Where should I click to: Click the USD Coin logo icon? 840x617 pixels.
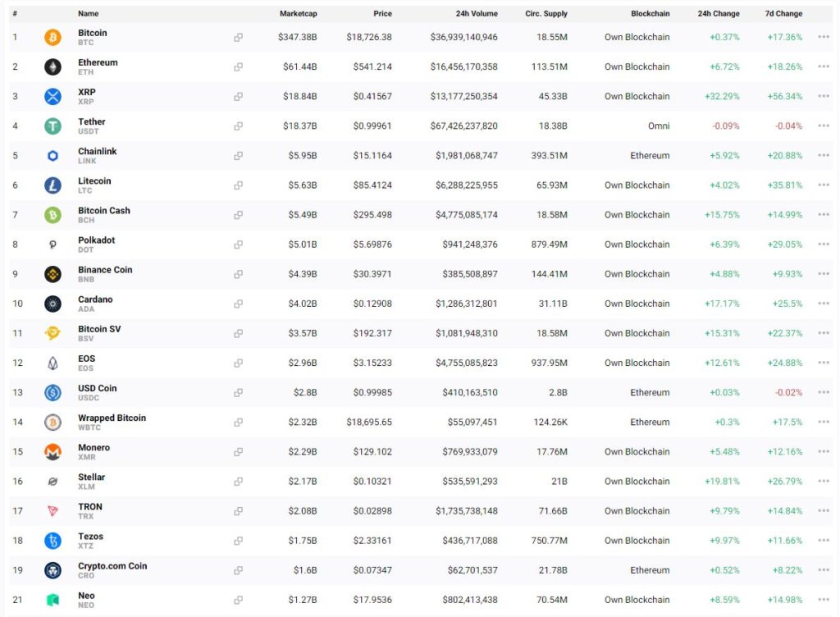[x=52, y=392]
